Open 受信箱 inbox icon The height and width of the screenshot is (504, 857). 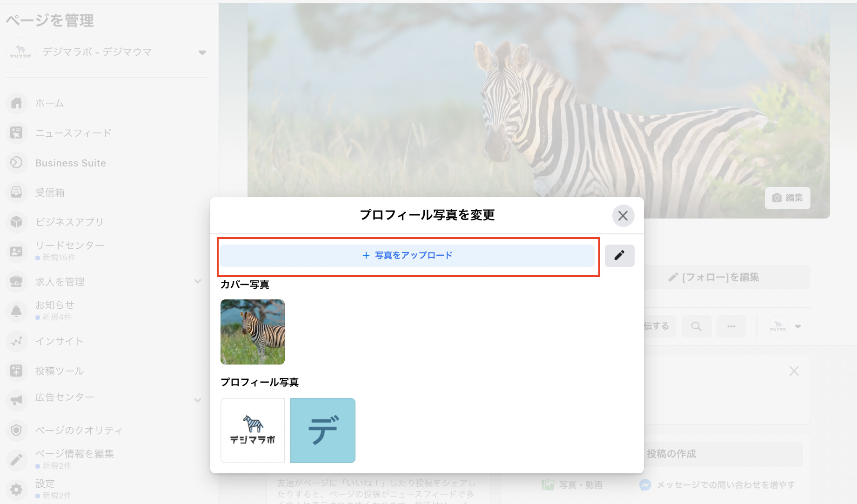(17, 192)
